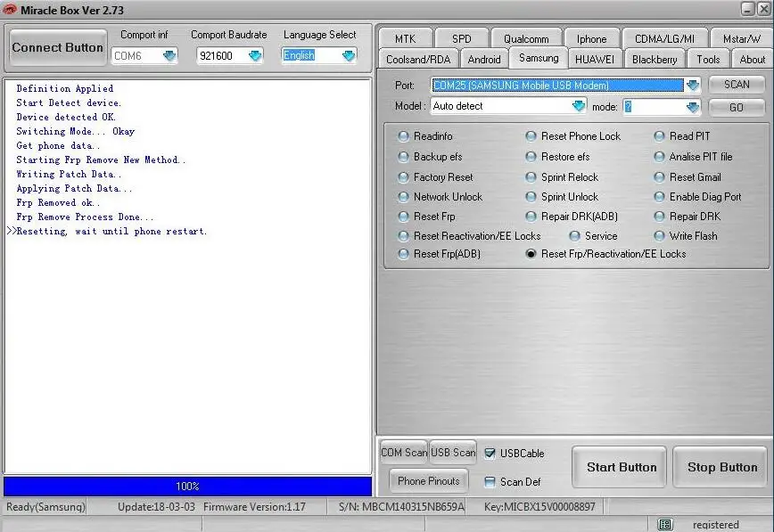Choose the Repair DRK(ADB) option
Screen dimensions: 774x532
(531, 217)
